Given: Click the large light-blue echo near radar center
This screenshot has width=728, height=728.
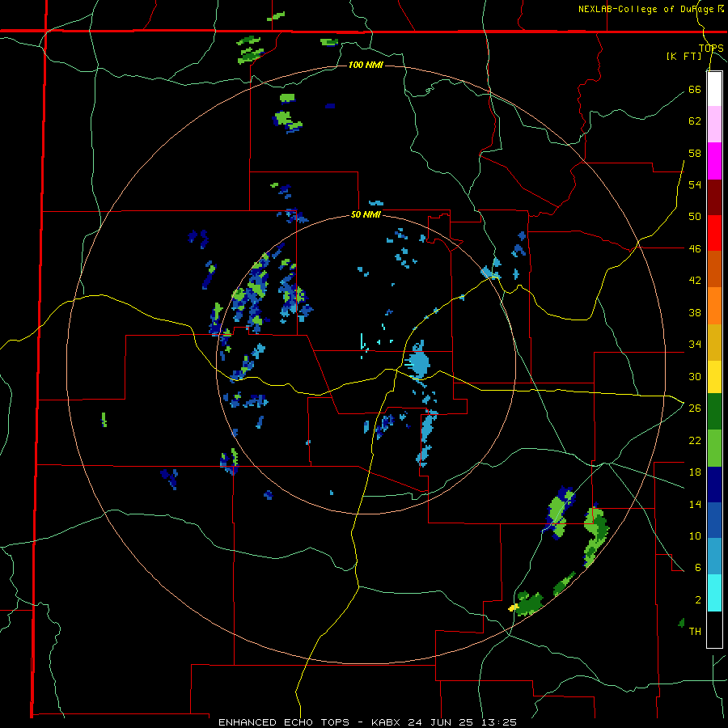Looking at the screenshot, I should coord(419,362).
